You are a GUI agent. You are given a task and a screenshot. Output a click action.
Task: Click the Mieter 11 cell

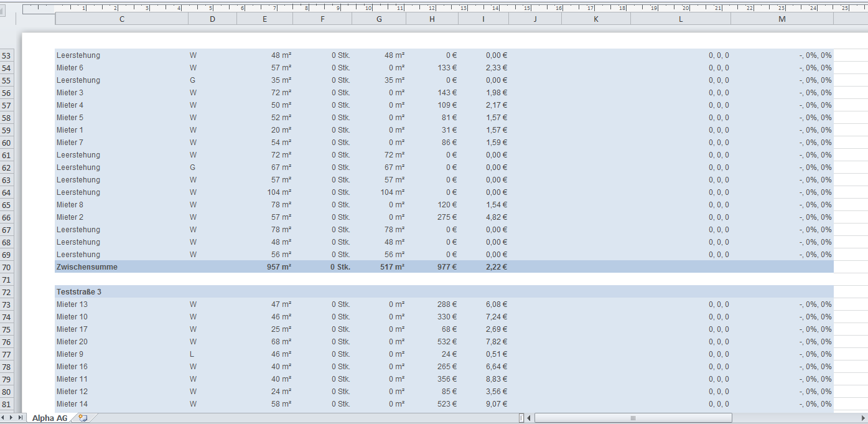pos(122,379)
